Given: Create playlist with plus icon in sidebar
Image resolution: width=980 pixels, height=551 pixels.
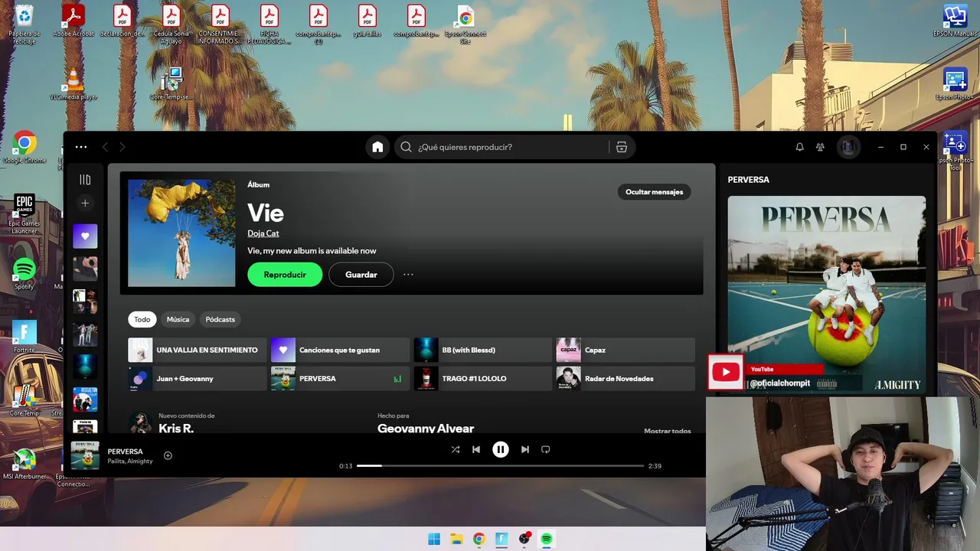Looking at the screenshot, I should [85, 203].
